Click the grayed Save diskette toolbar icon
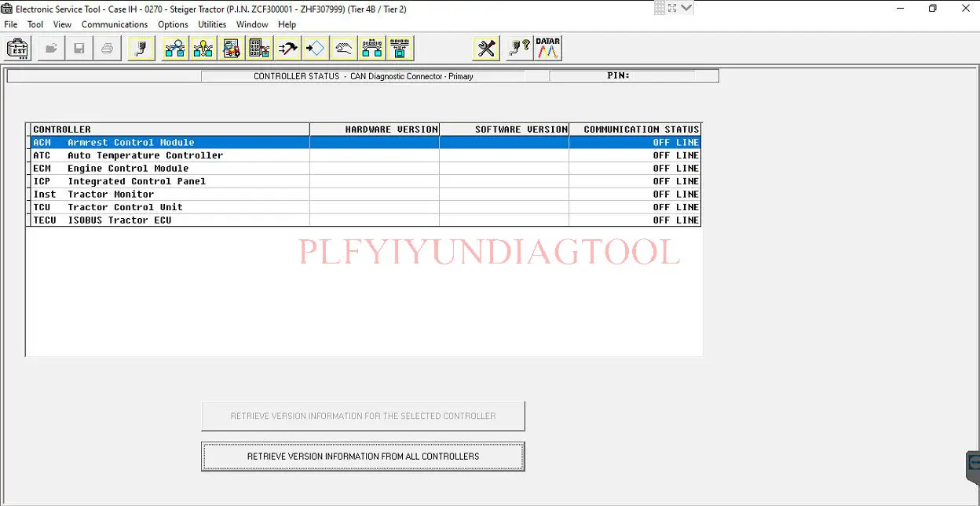This screenshot has width=980, height=506. (79, 49)
